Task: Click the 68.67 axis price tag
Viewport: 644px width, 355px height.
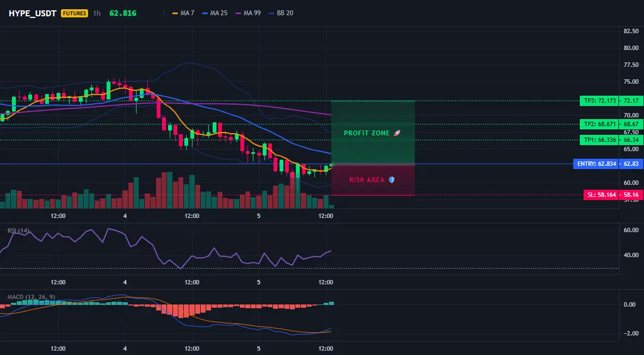Action: pos(631,124)
